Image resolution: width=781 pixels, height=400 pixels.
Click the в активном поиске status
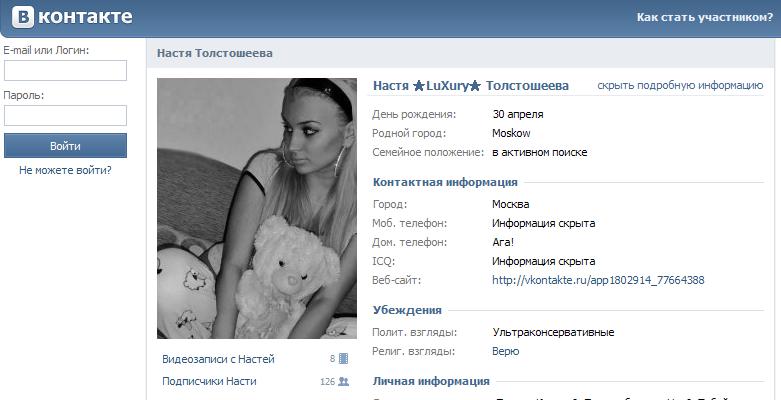[539, 153]
